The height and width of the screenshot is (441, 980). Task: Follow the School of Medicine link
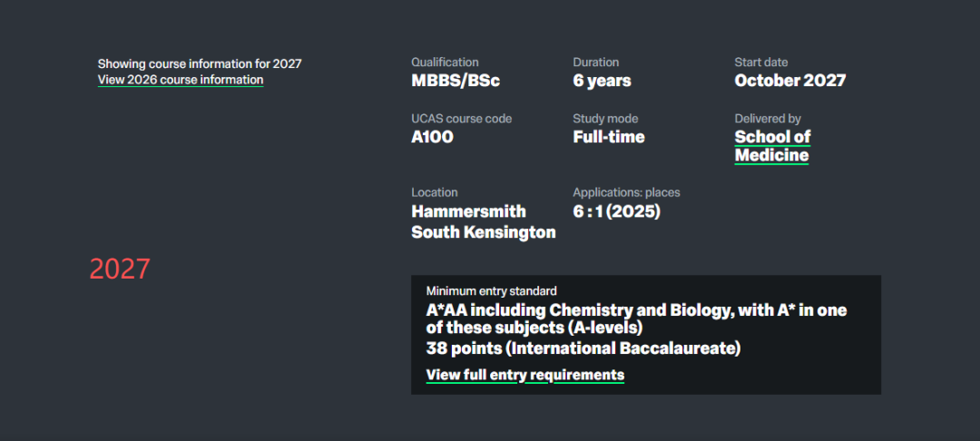tap(772, 146)
